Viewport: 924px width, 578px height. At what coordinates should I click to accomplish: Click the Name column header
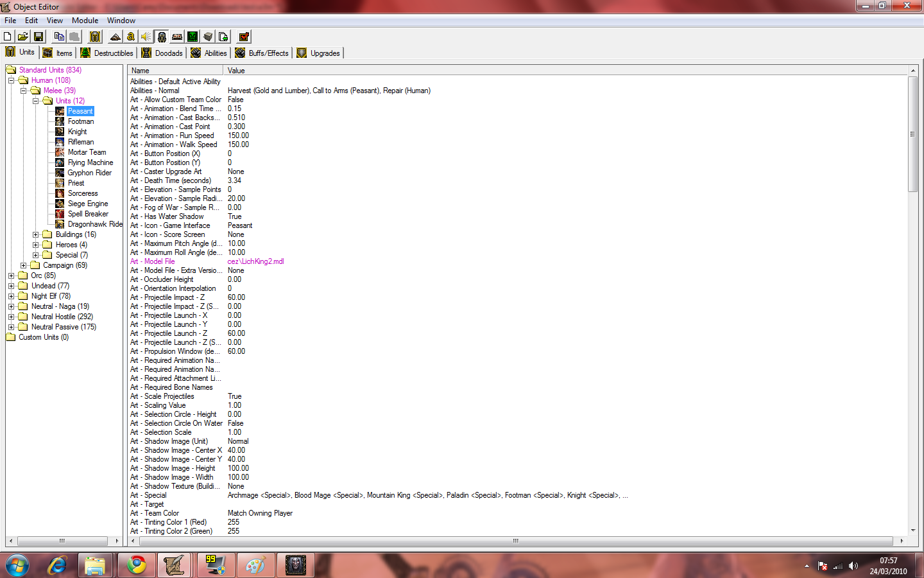(x=175, y=71)
